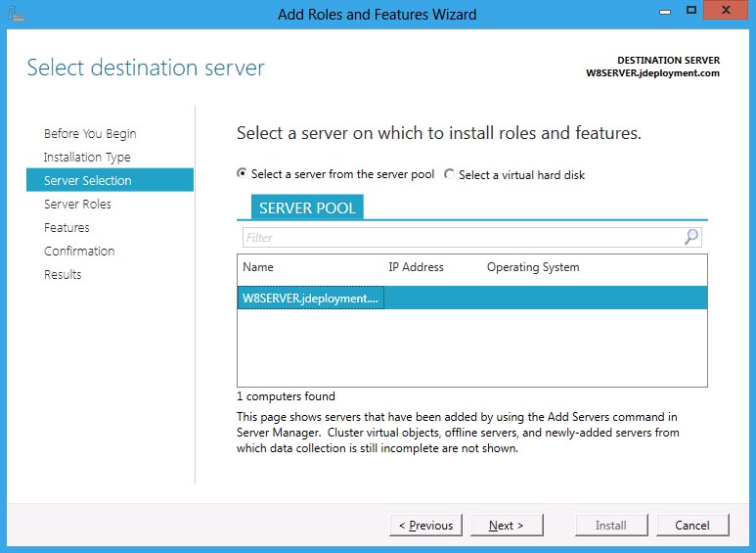Open the SERVER POOL tab
The image size is (756, 553).
click(307, 207)
